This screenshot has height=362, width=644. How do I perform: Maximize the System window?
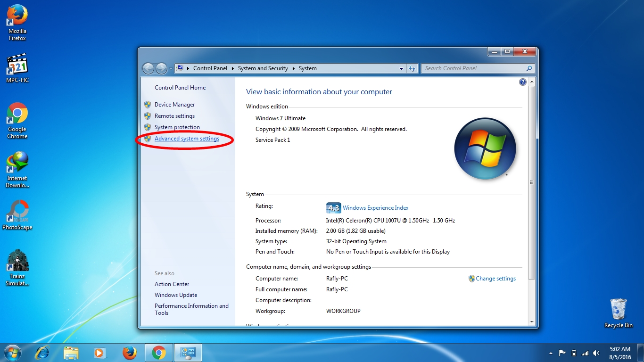click(507, 51)
